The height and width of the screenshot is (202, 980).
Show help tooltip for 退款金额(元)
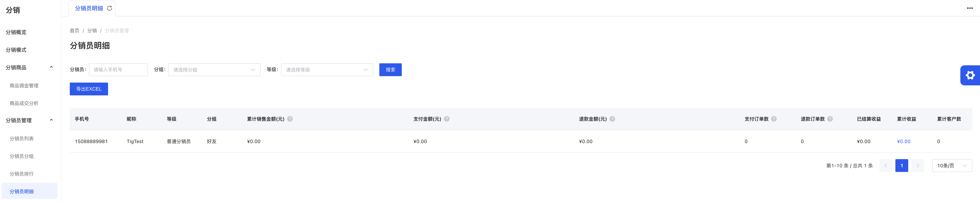coord(612,119)
